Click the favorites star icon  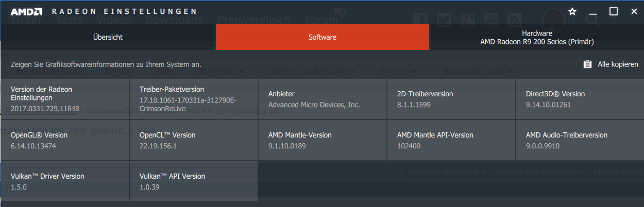tap(572, 11)
